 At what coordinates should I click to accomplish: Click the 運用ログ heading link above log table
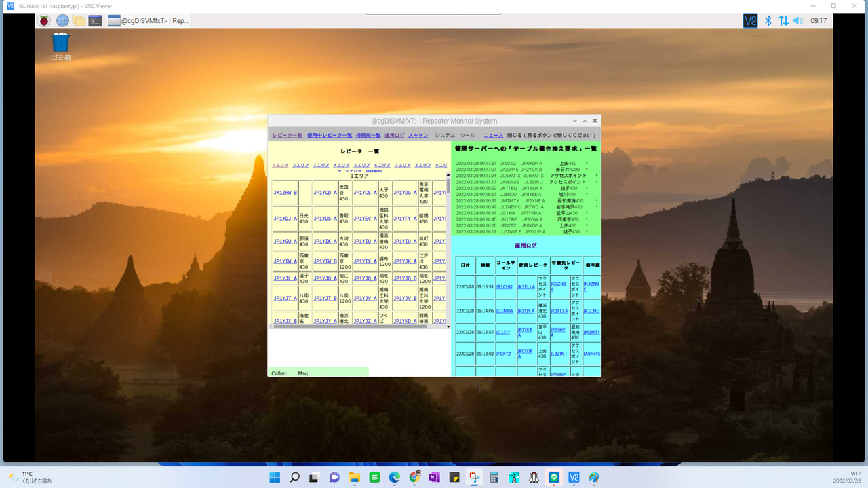click(526, 245)
